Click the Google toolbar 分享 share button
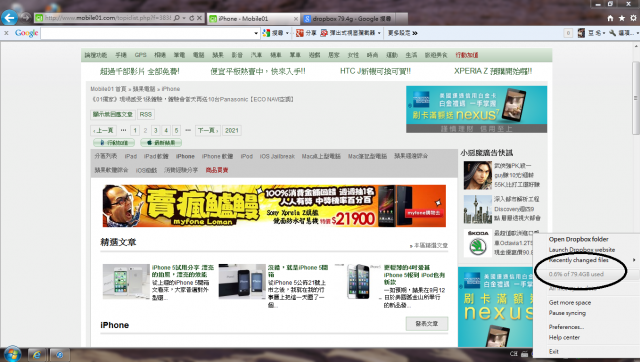Screen dimensions: 640x362 (x=306, y=33)
